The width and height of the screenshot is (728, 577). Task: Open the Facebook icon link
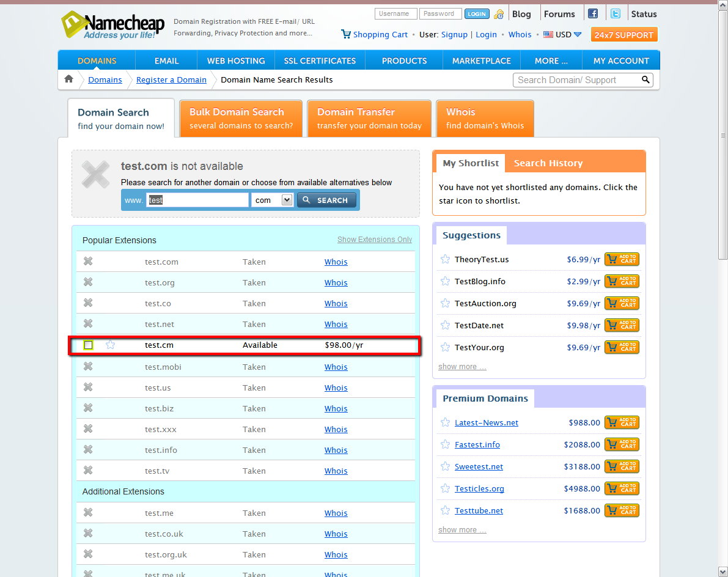(593, 13)
